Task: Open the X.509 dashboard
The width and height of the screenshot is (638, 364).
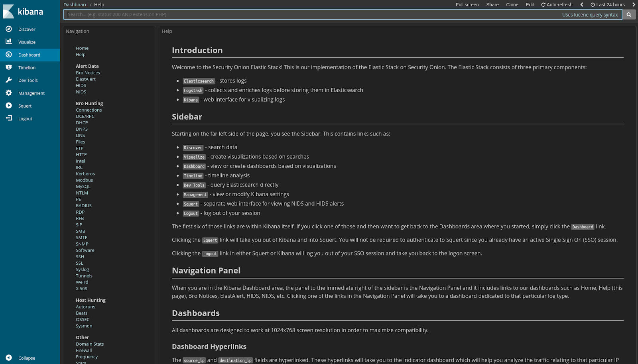Action: click(81, 289)
